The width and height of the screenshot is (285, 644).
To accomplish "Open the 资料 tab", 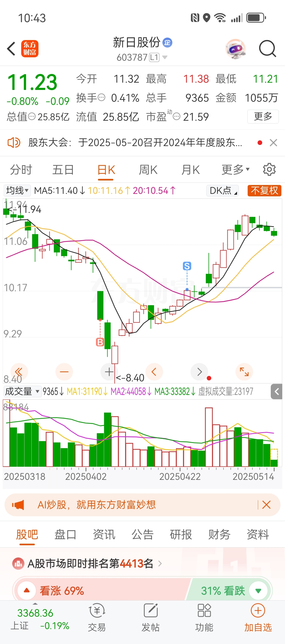I will [x=258, y=534].
